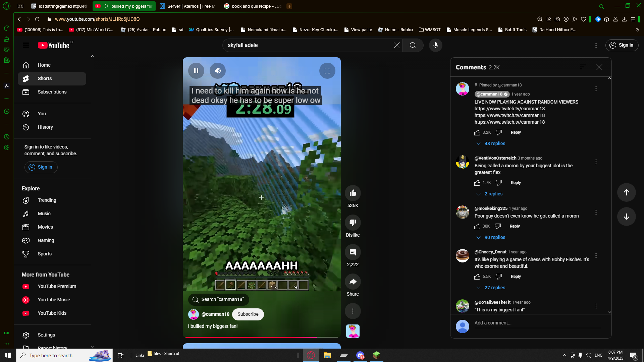Open Subscriptions in the sidebar

[52, 92]
